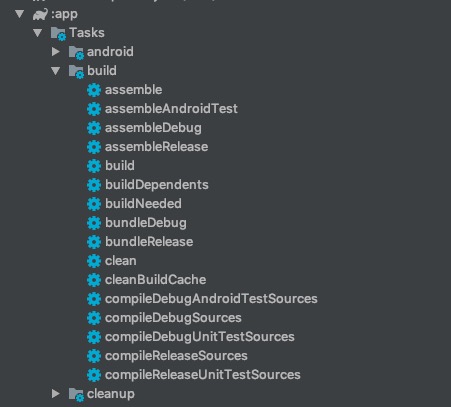Click the cleanup folder icon

coord(76,394)
